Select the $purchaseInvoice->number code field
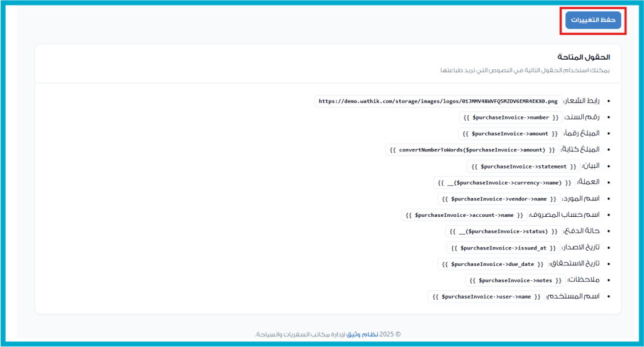The width and height of the screenshot is (644, 347). [x=511, y=117]
